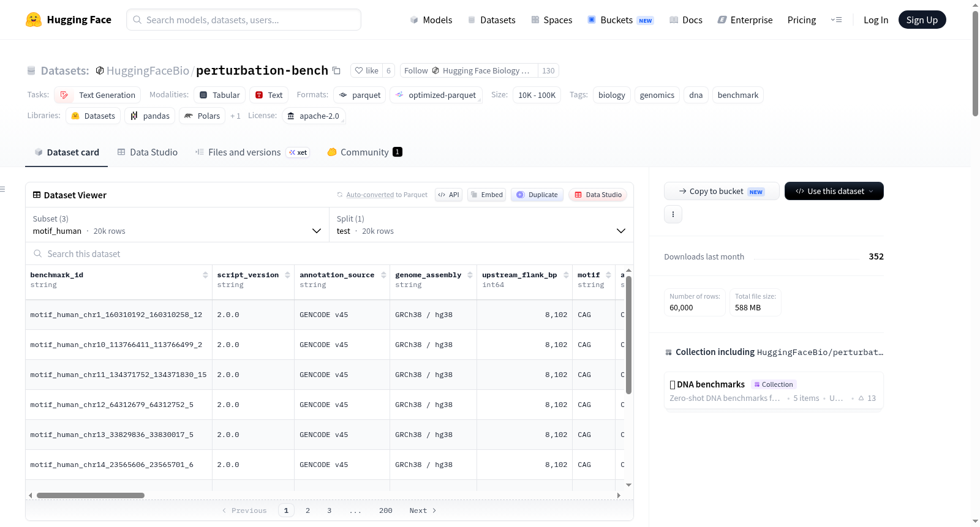Open Enterprise in top navigation
The image size is (980, 527).
(745, 20)
